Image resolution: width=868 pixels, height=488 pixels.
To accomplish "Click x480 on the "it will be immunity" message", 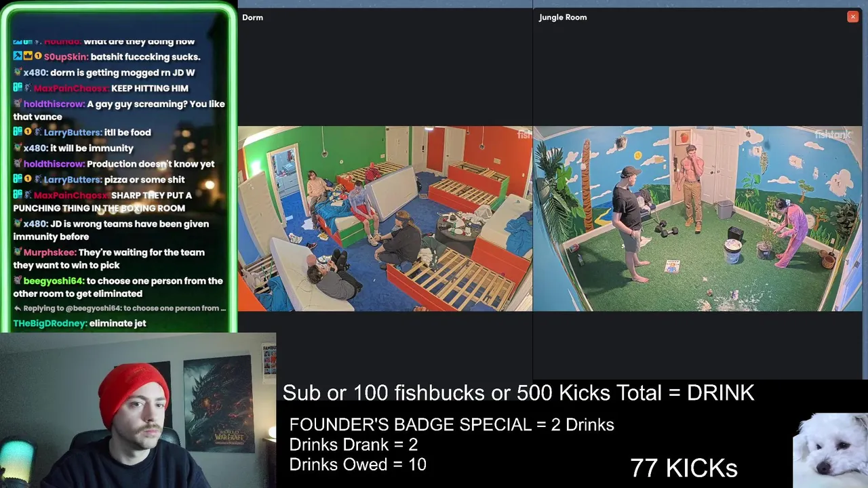I will 35,148.
